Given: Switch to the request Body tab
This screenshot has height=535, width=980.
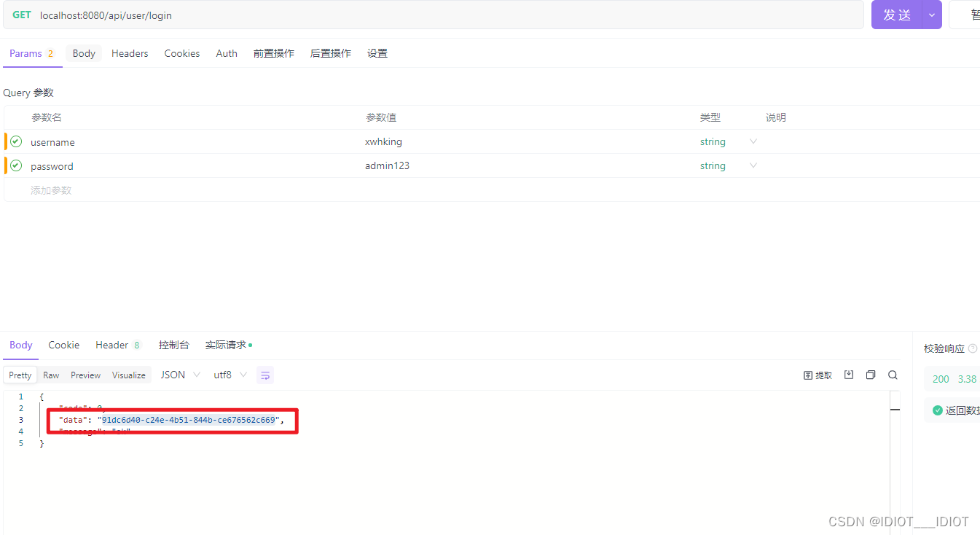Looking at the screenshot, I should (84, 53).
